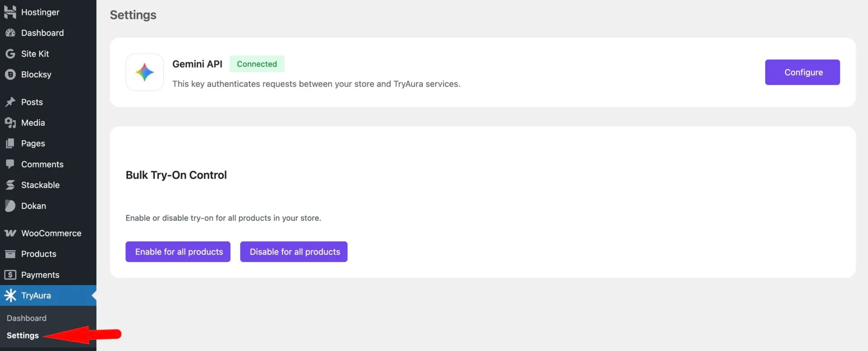
Task: Open Site Kit menu
Action: 48,54
